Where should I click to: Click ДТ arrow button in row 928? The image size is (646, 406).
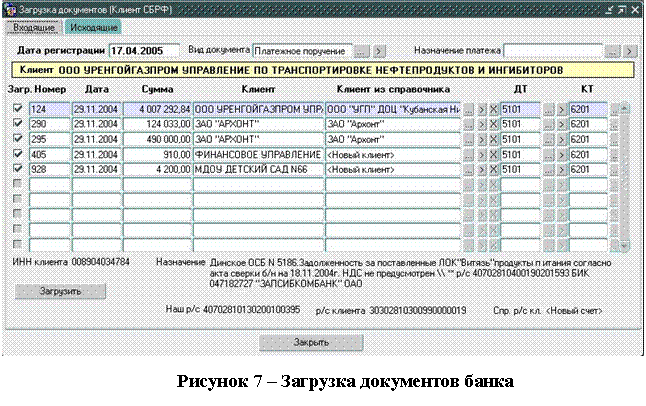(x=562, y=170)
